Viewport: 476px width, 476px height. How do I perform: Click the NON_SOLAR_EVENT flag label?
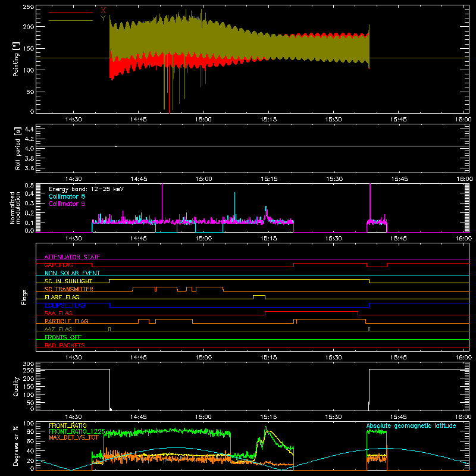click(x=72, y=273)
